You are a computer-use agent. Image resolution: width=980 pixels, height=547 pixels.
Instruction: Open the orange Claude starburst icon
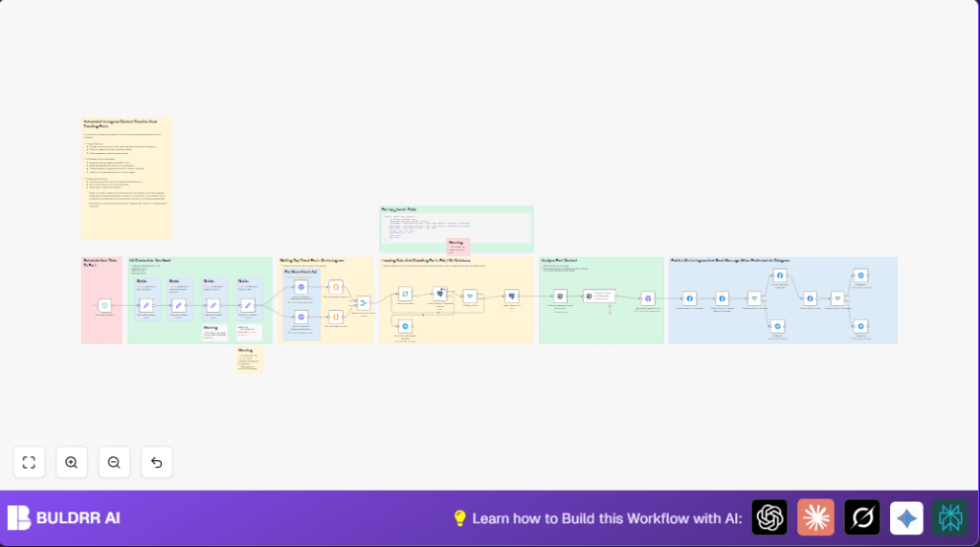(x=815, y=517)
